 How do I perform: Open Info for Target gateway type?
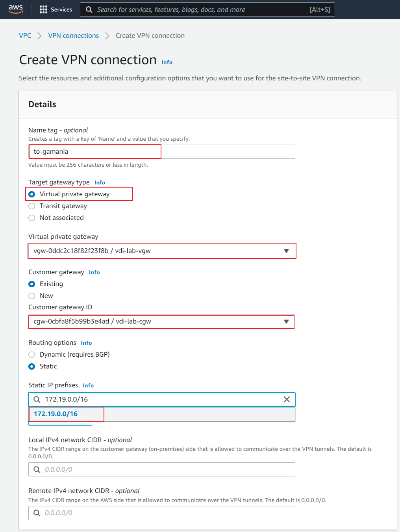(x=100, y=182)
